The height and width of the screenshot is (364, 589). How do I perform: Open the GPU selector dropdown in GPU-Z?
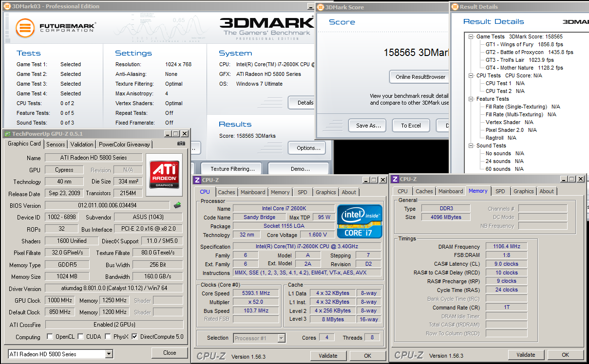109,354
